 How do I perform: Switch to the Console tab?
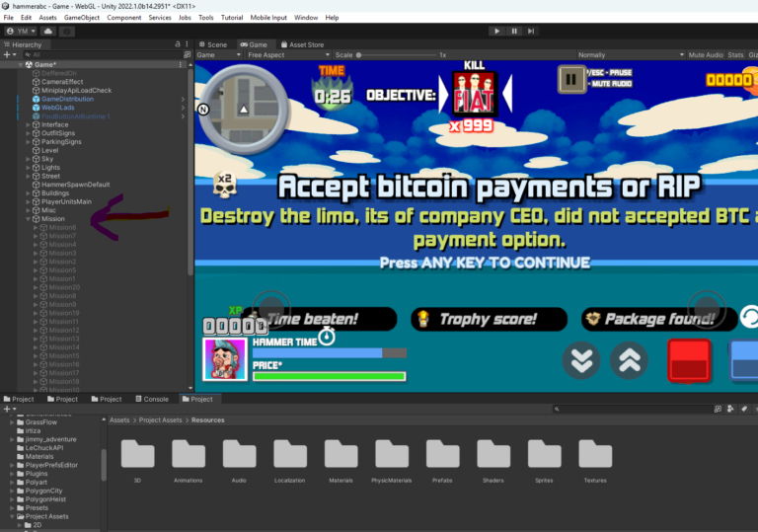coord(152,399)
